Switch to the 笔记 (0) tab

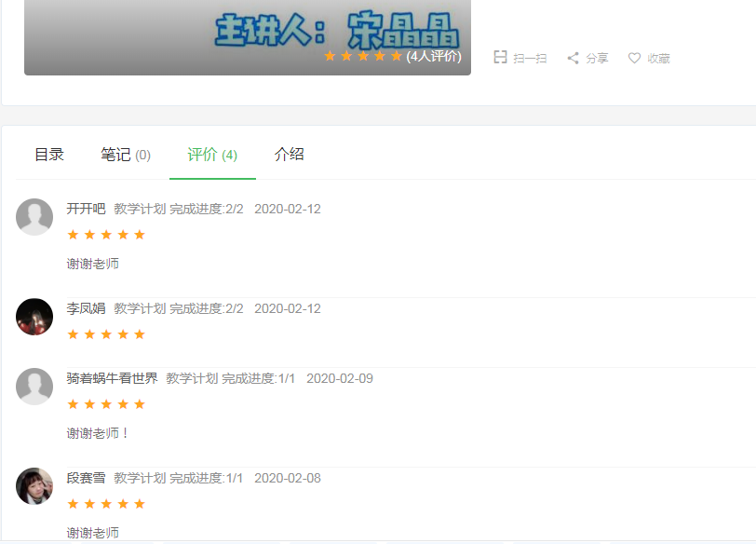point(126,155)
